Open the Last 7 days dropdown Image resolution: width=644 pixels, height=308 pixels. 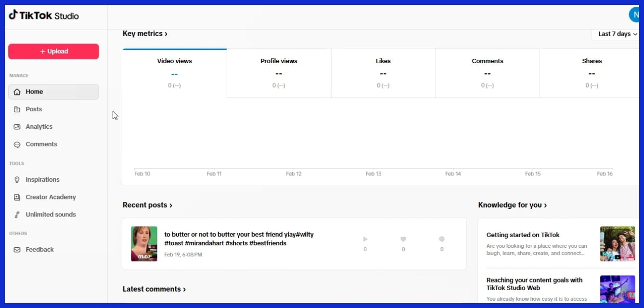click(617, 34)
